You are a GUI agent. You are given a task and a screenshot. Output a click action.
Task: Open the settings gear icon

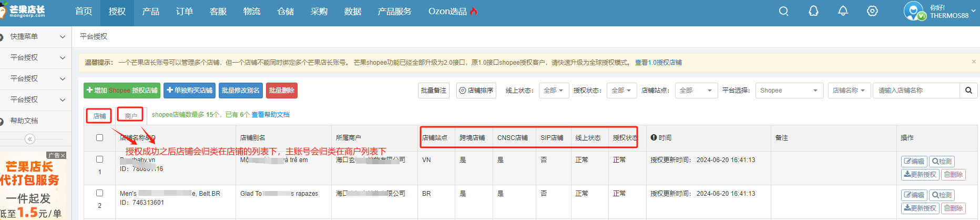pos(872,11)
